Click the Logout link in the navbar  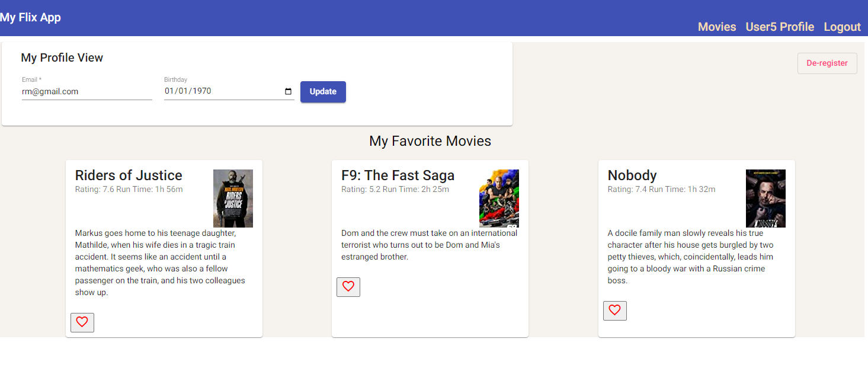(x=842, y=26)
